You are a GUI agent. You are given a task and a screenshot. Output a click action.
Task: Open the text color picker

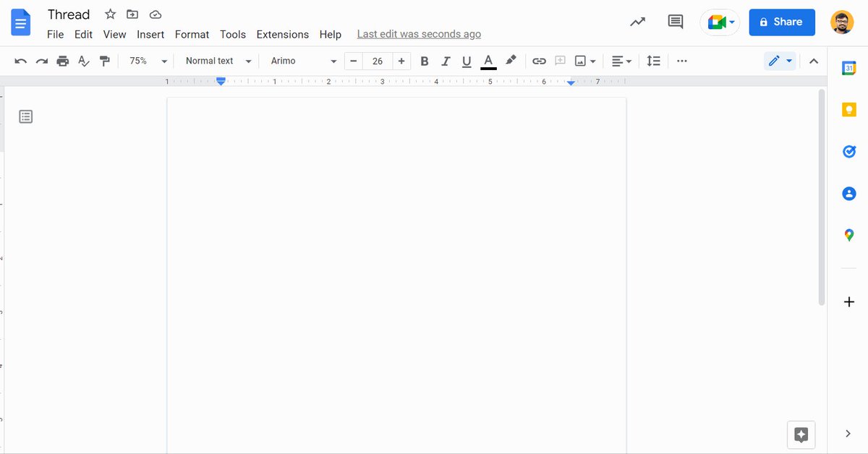tap(488, 61)
